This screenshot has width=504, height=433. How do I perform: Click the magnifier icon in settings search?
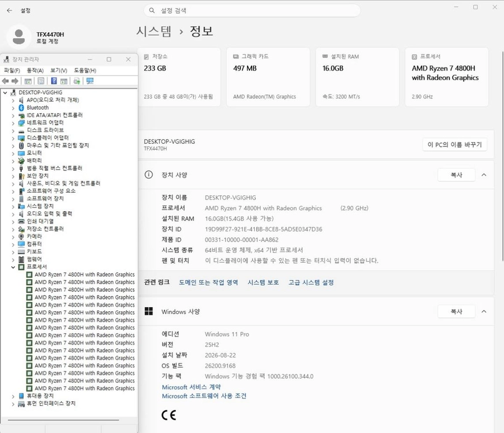152,10
